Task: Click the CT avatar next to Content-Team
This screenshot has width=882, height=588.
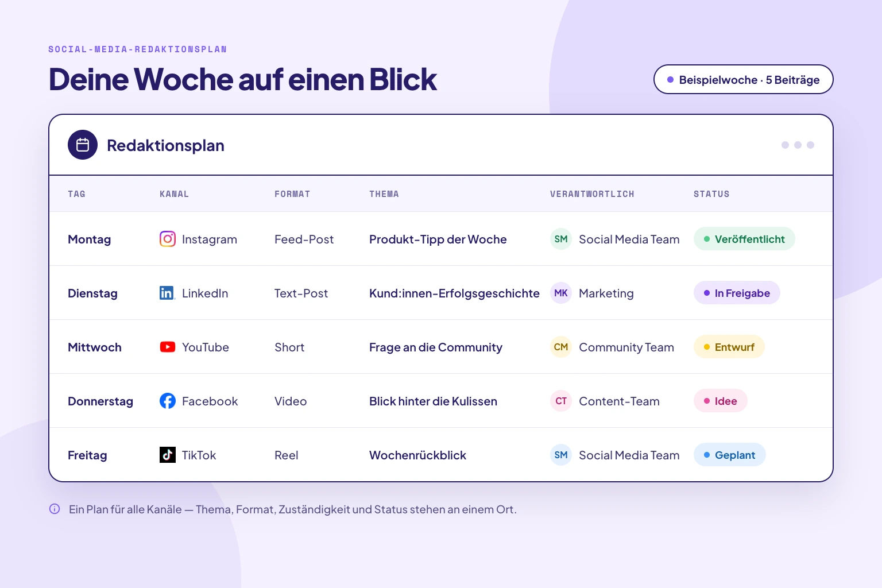Action: point(561,401)
